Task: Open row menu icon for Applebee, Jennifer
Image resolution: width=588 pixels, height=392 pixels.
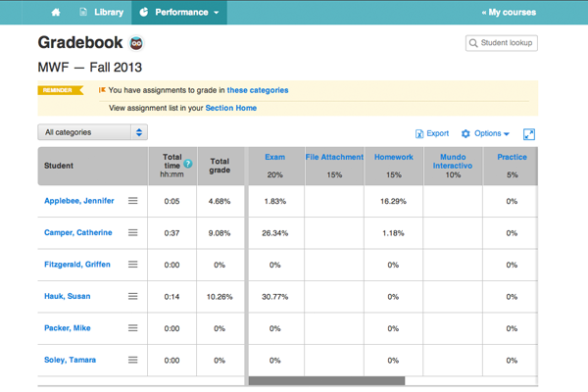Action: coord(133,201)
